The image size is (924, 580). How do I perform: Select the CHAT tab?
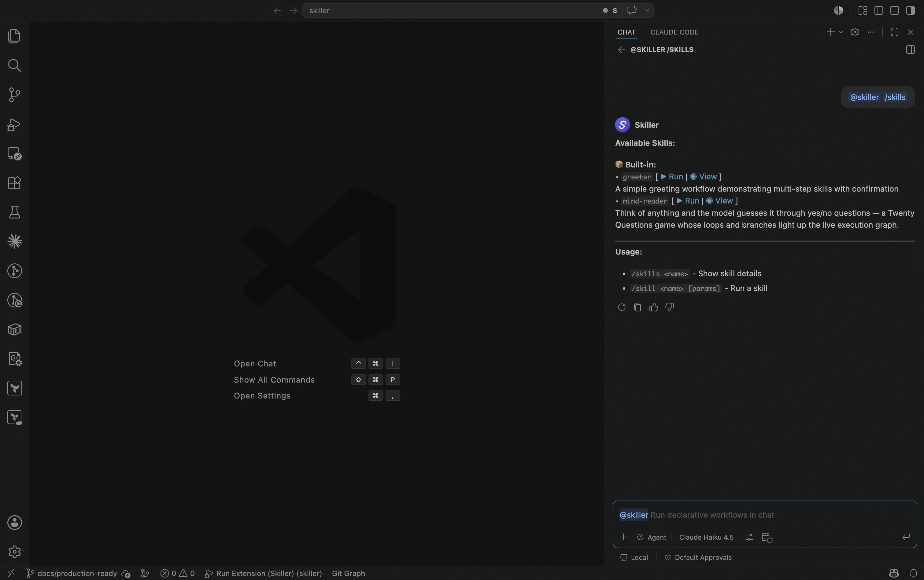[626, 32]
